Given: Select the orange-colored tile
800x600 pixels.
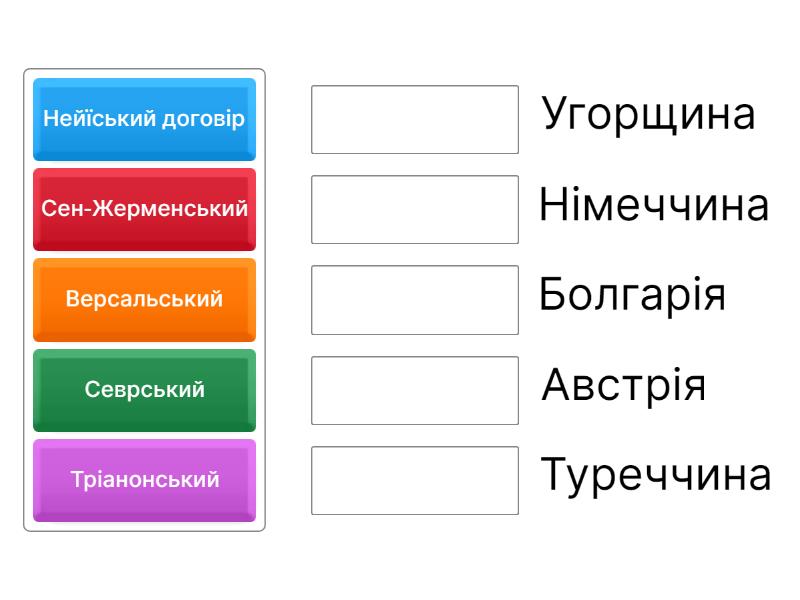Looking at the screenshot, I should point(144,299).
